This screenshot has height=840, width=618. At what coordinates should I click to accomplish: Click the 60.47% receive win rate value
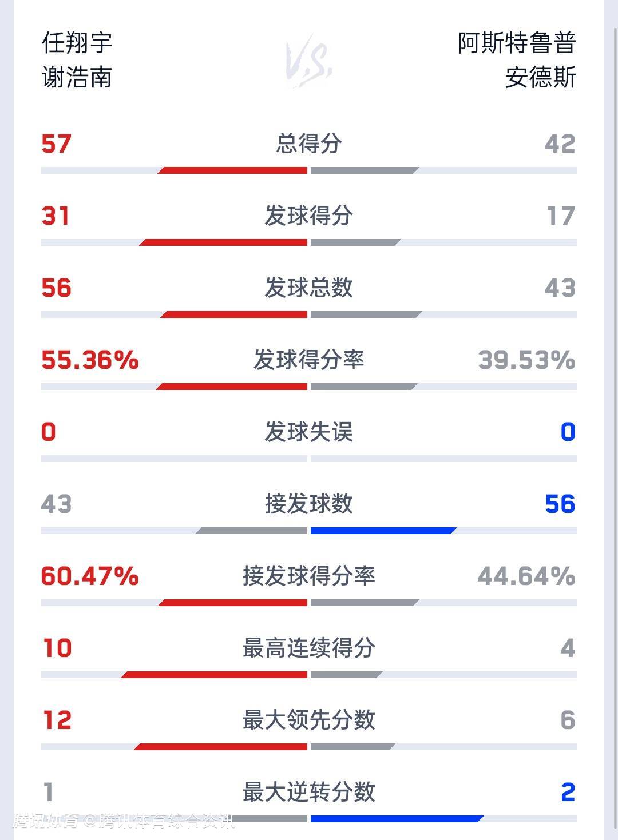pyautogui.click(x=90, y=576)
